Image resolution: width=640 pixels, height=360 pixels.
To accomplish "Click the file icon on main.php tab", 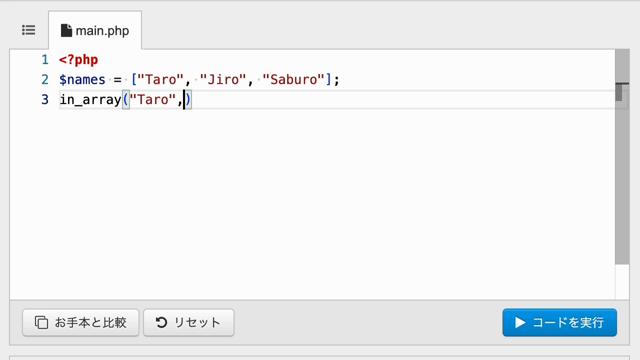I will [66, 31].
